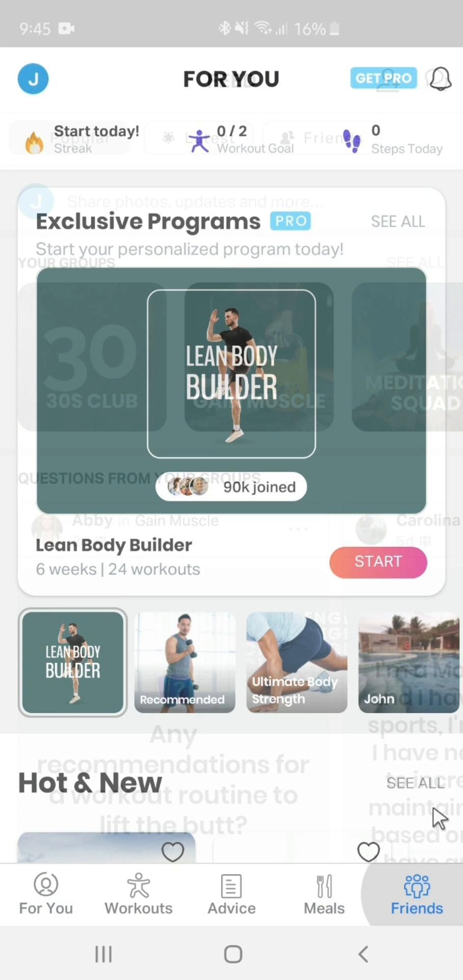
Task: Open the flame streak indicator
Action: click(34, 142)
